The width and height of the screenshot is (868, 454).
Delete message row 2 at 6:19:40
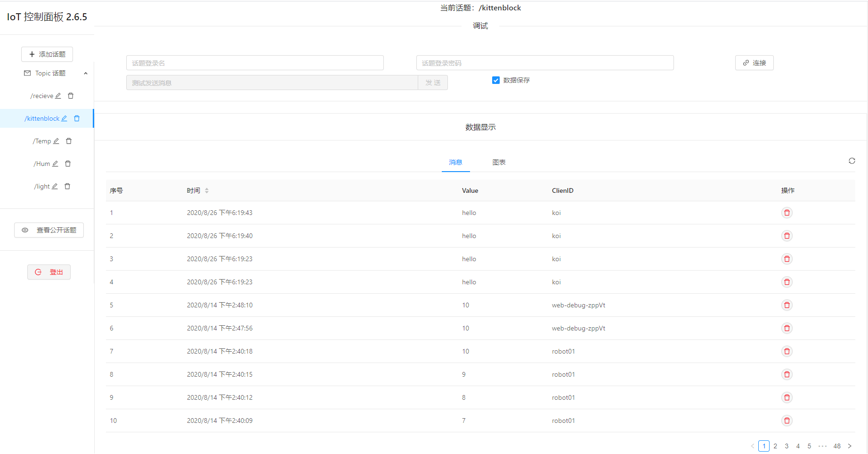[x=787, y=236]
